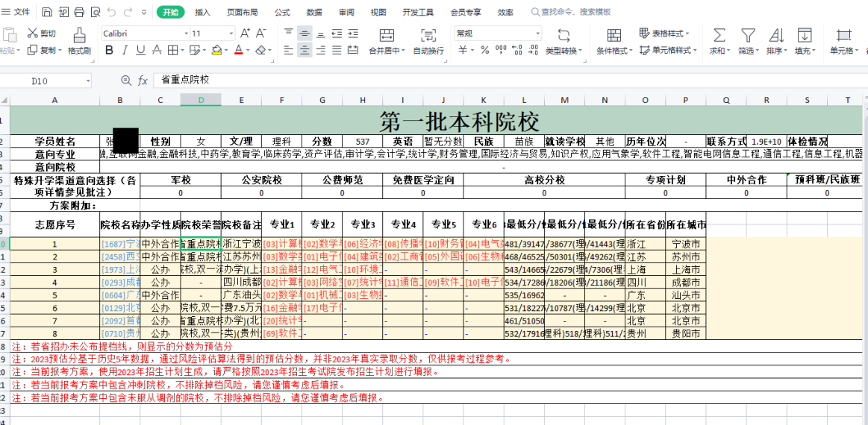Open the File (文件) menu
868x425 pixels.
coord(16,12)
